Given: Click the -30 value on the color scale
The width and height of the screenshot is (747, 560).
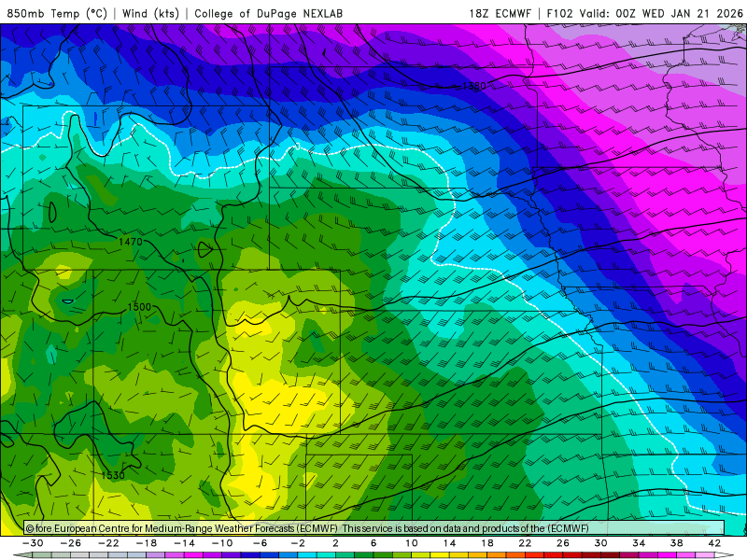Looking at the screenshot, I should [33, 543].
